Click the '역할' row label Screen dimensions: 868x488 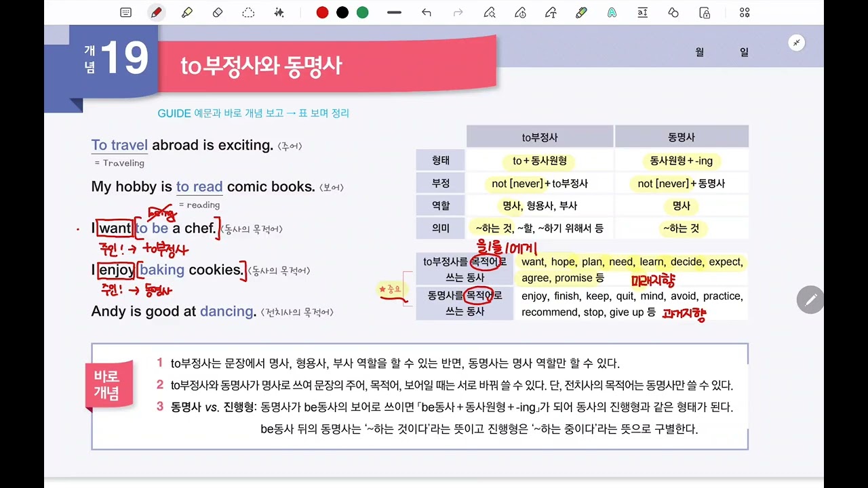click(441, 205)
